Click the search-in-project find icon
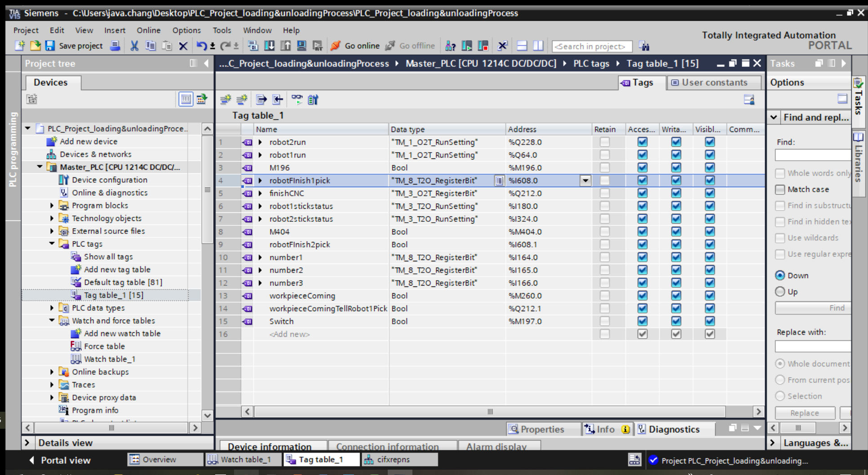 [644, 46]
